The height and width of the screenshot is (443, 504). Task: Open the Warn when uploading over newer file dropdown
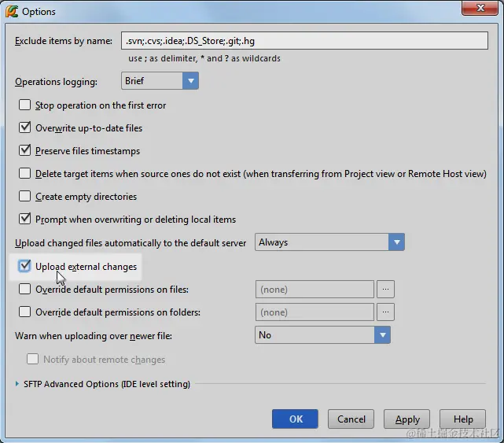pyautogui.click(x=322, y=335)
